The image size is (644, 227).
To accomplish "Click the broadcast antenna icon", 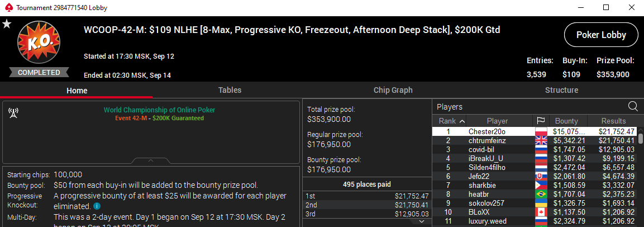I will (13, 113).
